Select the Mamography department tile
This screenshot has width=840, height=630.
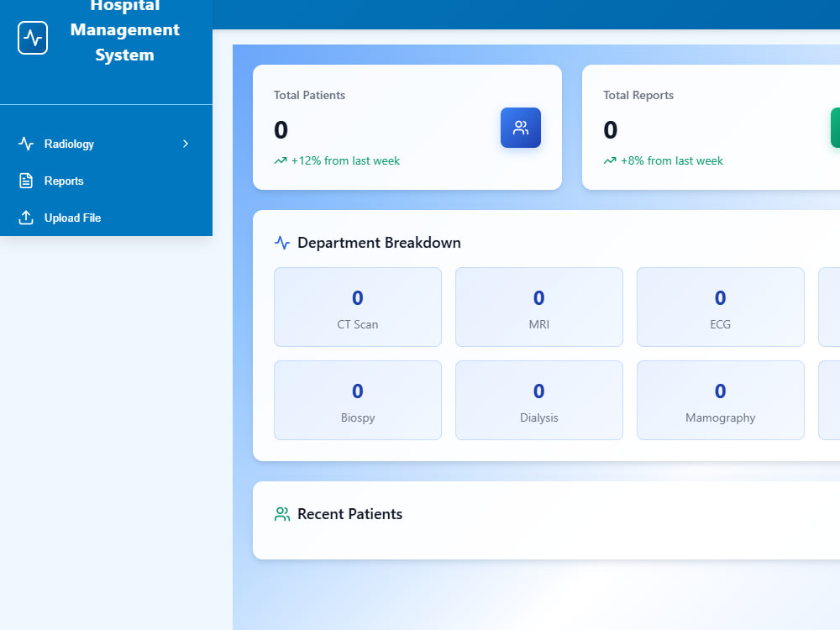720,400
